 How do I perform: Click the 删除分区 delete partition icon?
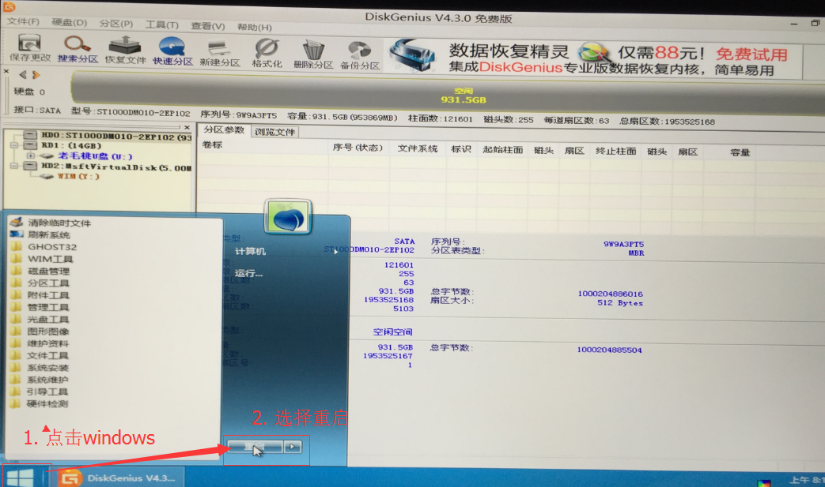314,54
